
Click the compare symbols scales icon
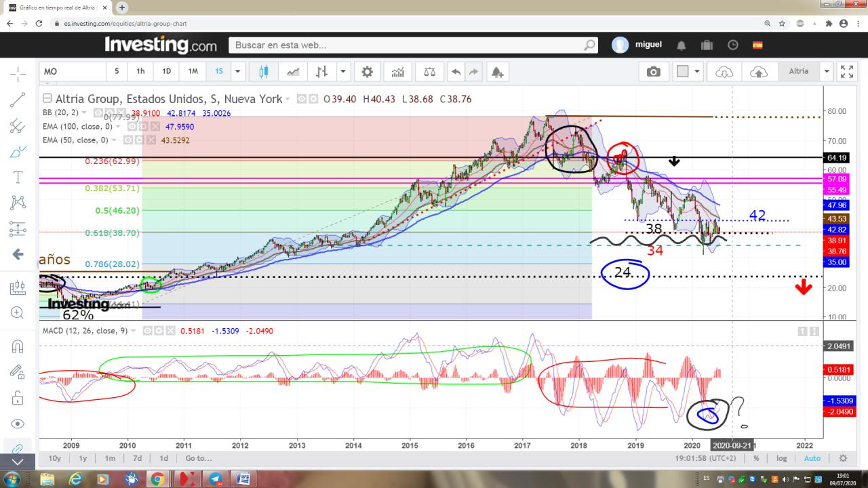pyautogui.click(x=429, y=71)
